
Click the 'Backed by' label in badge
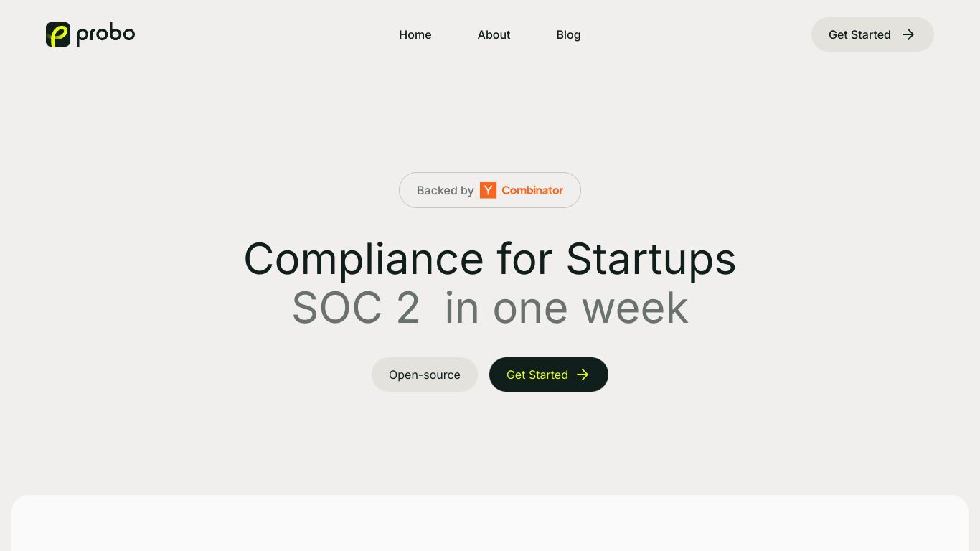[x=445, y=190]
